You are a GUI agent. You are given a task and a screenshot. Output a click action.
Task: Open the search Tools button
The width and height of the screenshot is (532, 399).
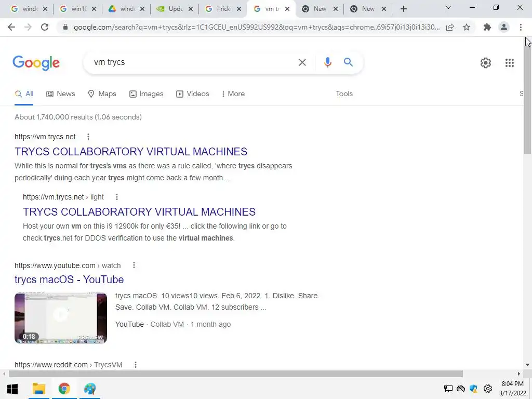pyautogui.click(x=344, y=94)
